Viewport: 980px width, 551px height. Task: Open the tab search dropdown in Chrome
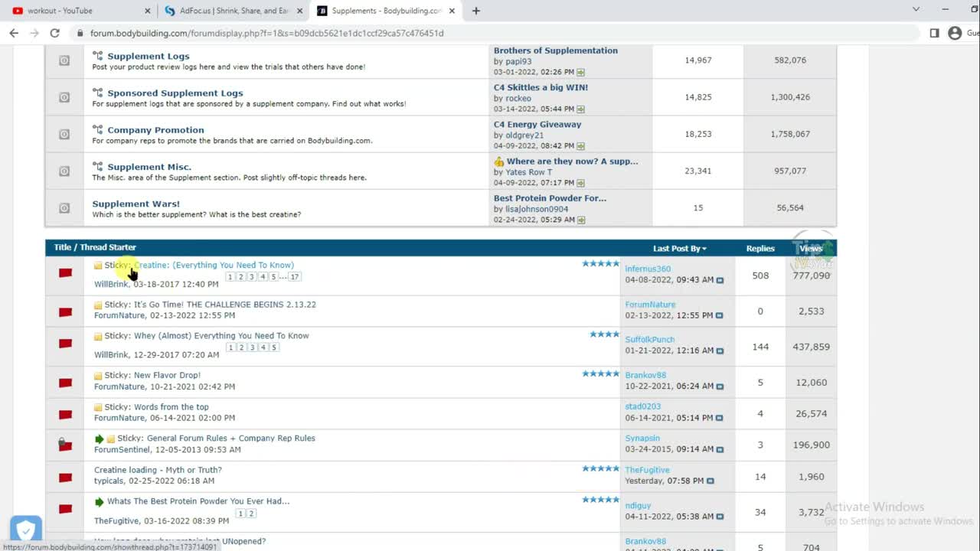[916, 9]
